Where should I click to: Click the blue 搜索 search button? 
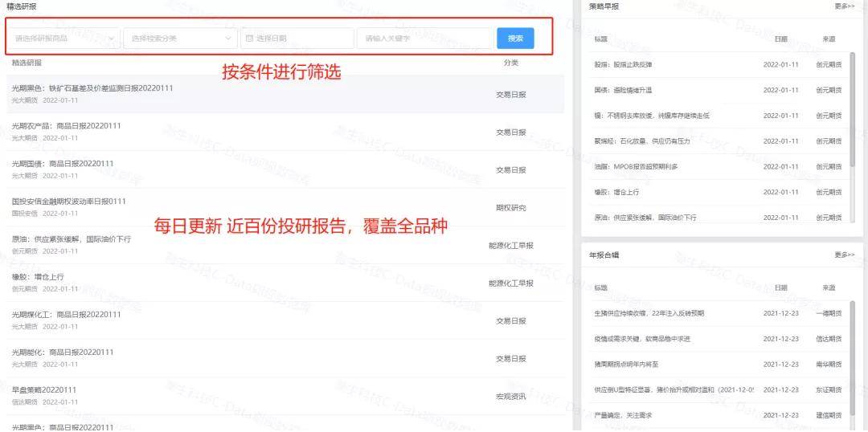[515, 39]
